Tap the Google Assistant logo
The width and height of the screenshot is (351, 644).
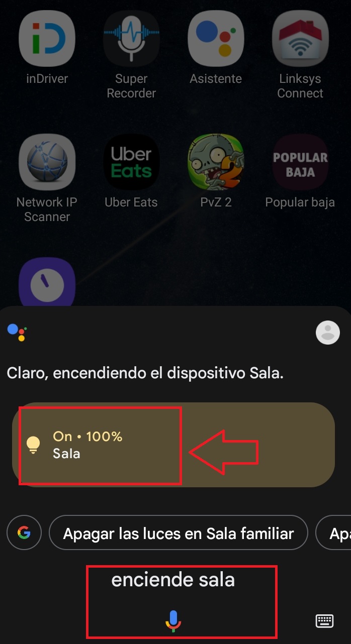point(17,333)
